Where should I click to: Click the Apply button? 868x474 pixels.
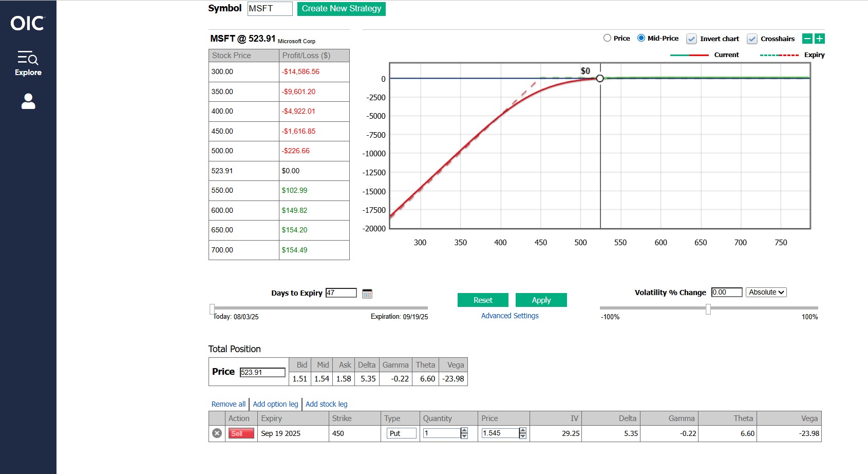pyautogui.click(x=541, y=300)
